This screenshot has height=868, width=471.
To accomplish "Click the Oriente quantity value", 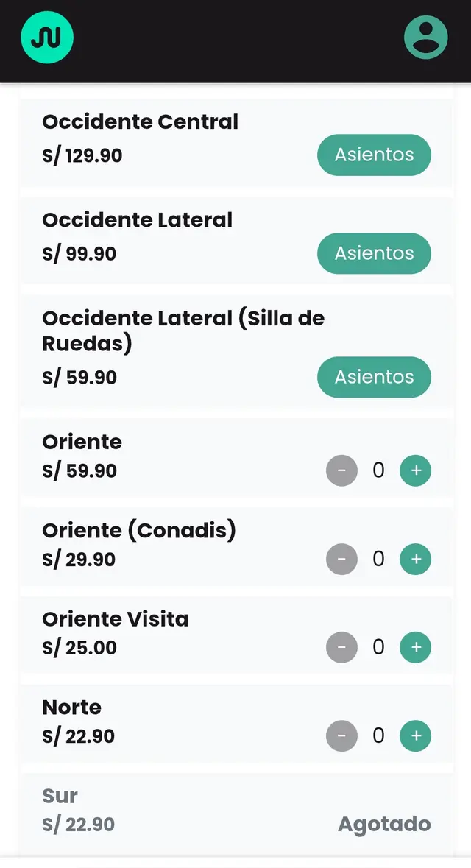I will coord(378,470).
